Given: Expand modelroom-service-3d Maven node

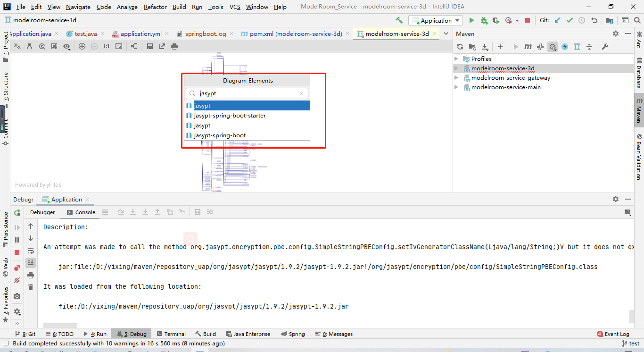Looking at the screenshot, I should click(456, 68).
